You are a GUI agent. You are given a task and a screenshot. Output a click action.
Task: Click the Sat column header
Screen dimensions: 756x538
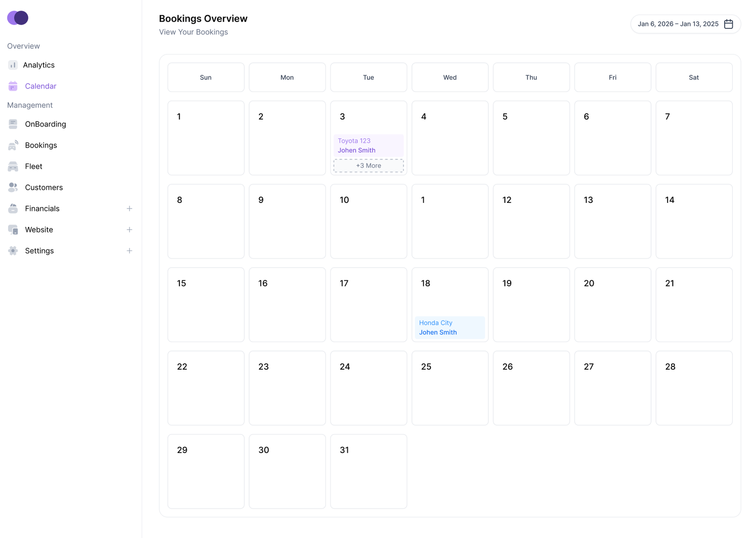click(x=694, y=78)
